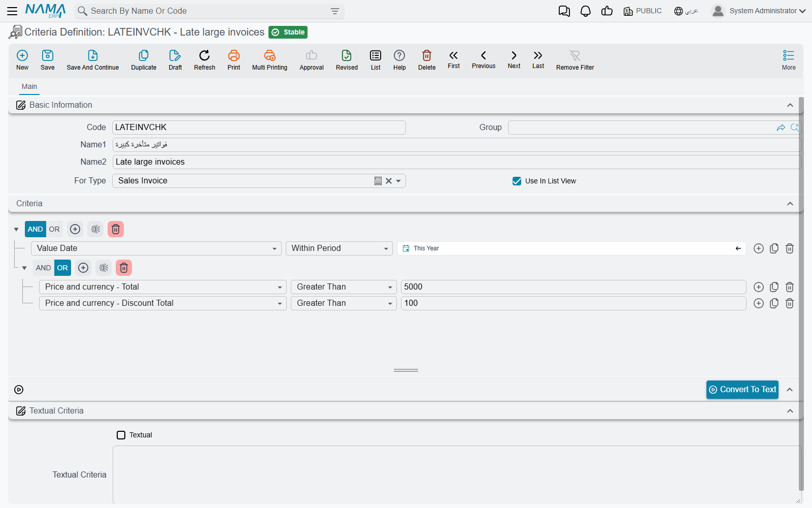Collapse the top criteria group tree
812x508 pixels.
point(16,230)
